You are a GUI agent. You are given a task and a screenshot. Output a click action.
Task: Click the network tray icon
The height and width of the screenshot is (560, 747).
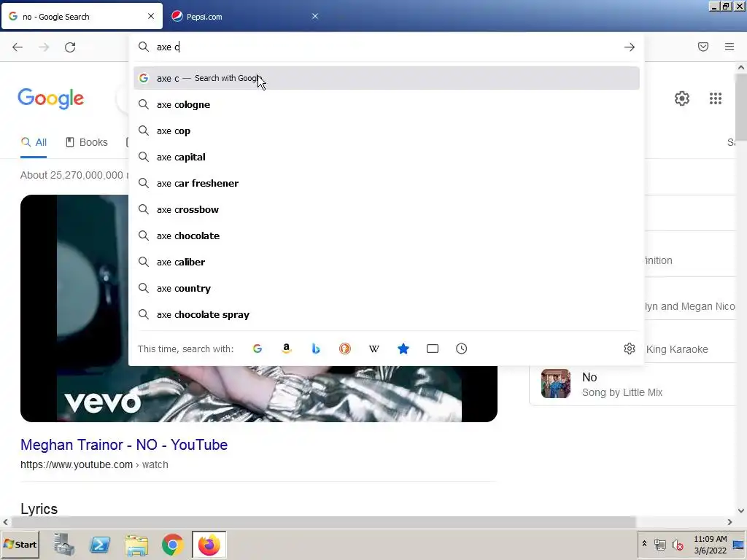[659, 545]
